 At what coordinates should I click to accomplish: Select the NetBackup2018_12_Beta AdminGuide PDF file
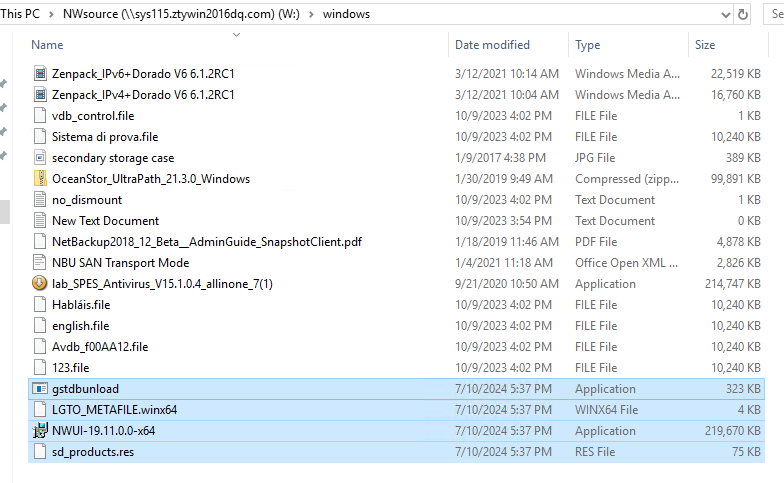pyautogui.click(x=207, y=242)
